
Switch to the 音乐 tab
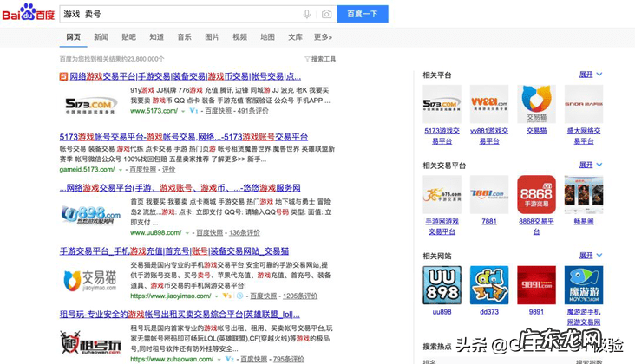coord(184,37)
